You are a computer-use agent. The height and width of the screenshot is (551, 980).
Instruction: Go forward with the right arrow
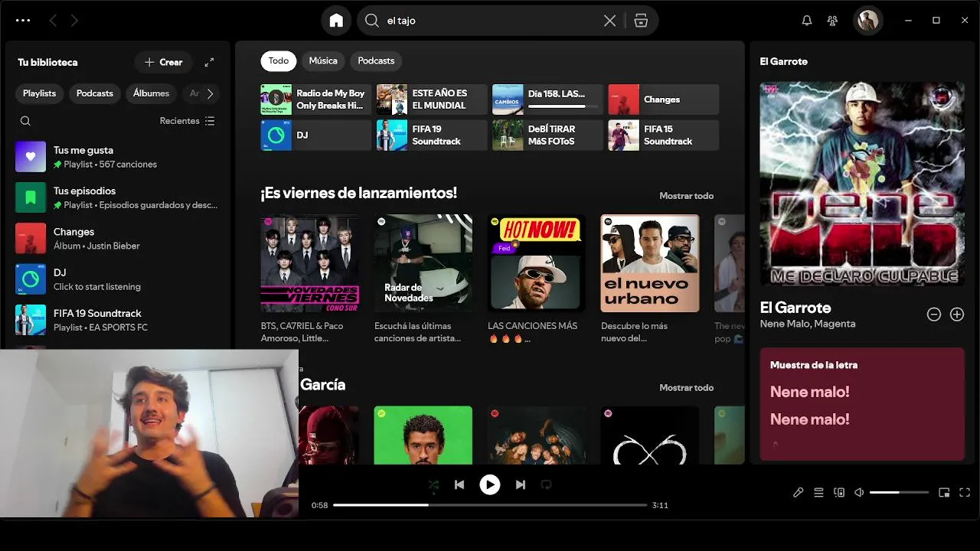[x=74, y=21]
